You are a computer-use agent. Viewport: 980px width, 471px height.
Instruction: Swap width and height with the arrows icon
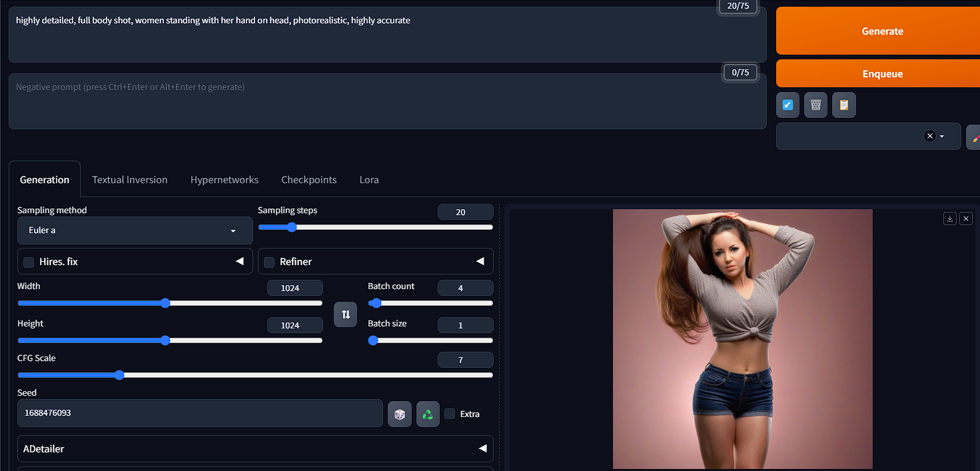click(345, 314)
